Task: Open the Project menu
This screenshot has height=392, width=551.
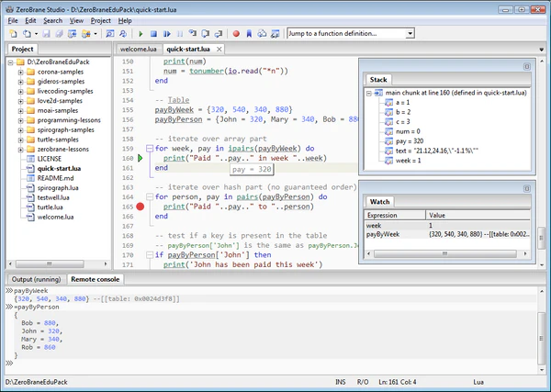Action: [x=100, y=19]
